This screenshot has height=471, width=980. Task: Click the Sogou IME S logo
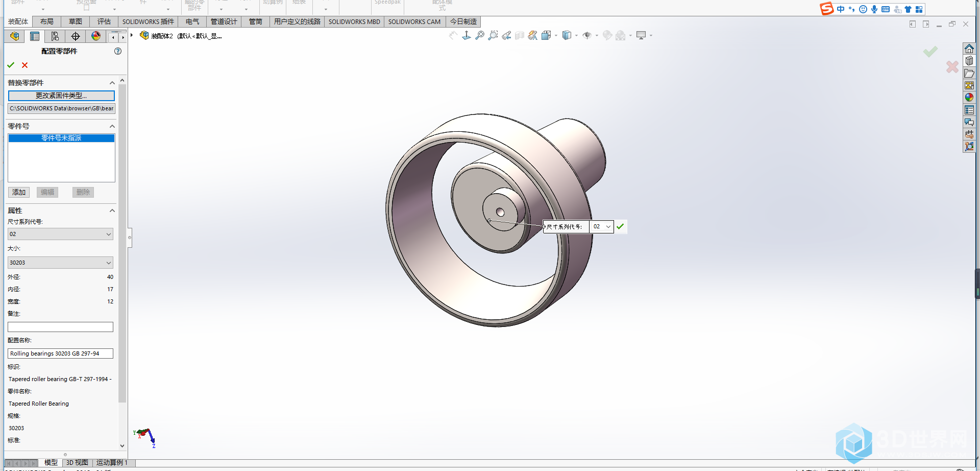[827, 9]
